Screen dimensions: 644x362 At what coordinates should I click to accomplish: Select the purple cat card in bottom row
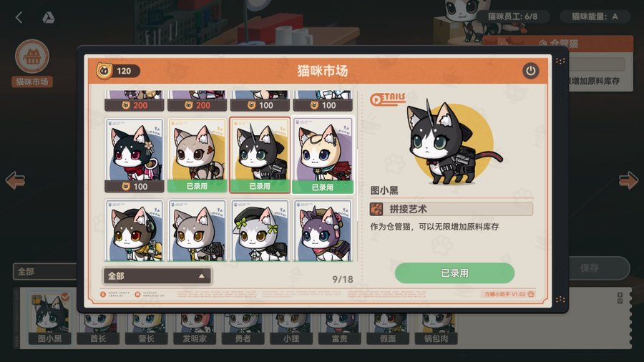323,230
